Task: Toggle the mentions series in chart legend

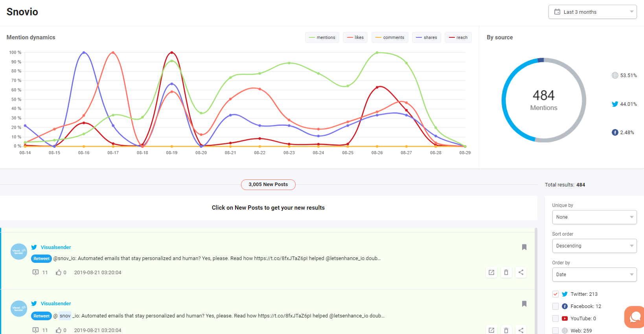Action: tap(322, 37)
